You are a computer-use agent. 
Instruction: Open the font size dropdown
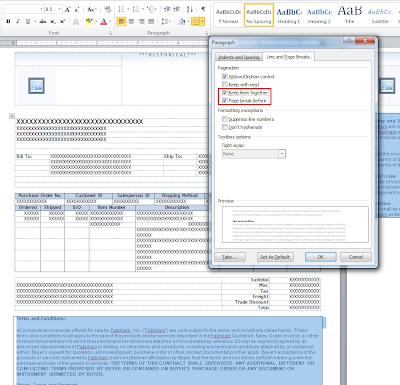pos(60,9)
